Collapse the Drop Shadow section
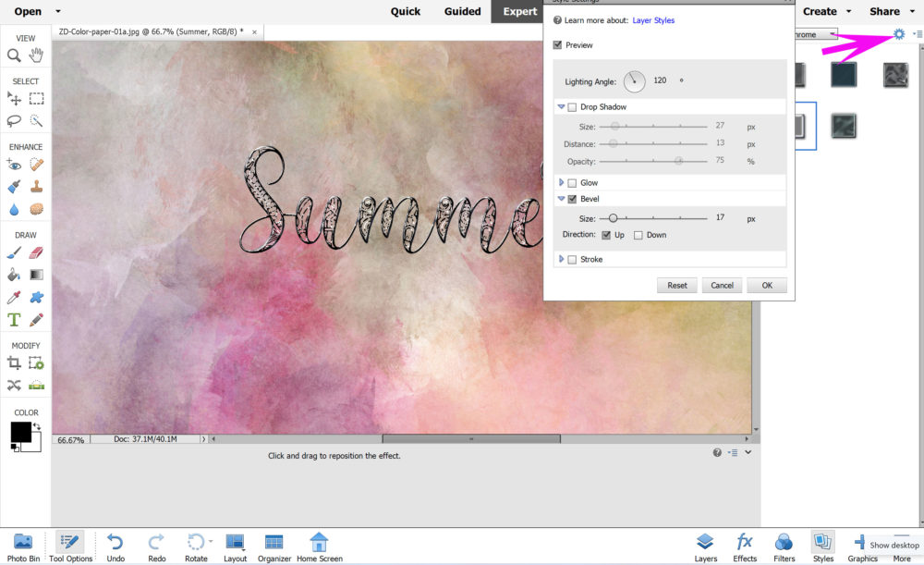924x565 pixels. tap(561, 106)
